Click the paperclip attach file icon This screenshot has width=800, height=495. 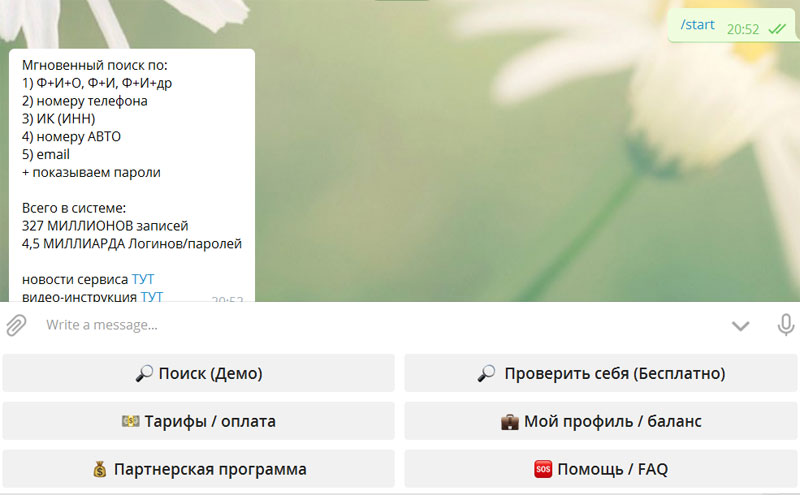tap(16, 325)
